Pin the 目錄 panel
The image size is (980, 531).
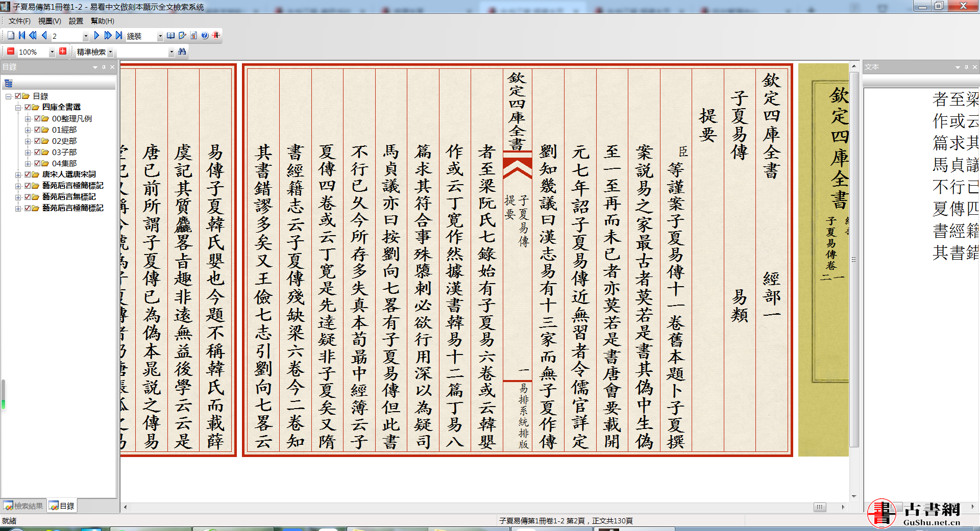pyautogui.click(x=104, y=67)
